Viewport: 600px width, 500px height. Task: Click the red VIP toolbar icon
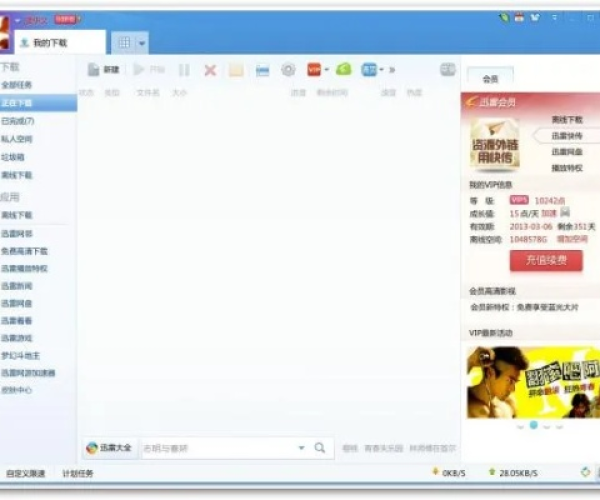click(314, 70)
